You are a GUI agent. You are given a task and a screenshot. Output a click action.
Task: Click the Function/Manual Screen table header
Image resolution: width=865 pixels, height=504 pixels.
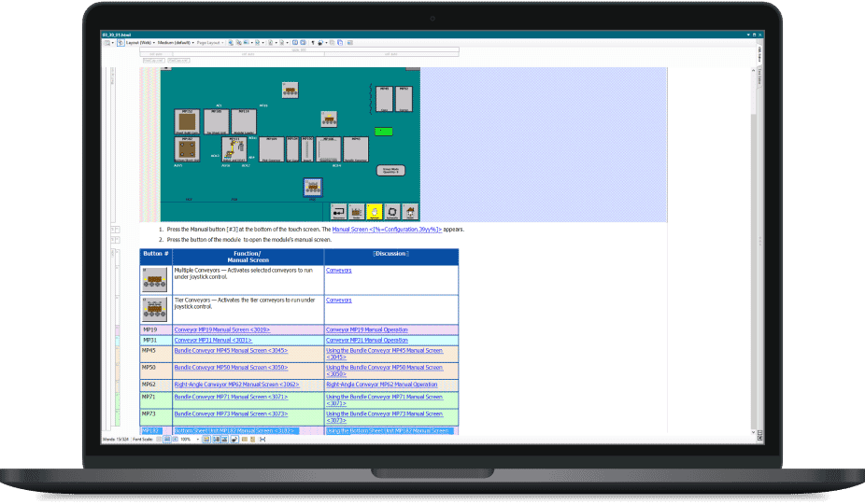pyautogui.click(x=248, y=257)
